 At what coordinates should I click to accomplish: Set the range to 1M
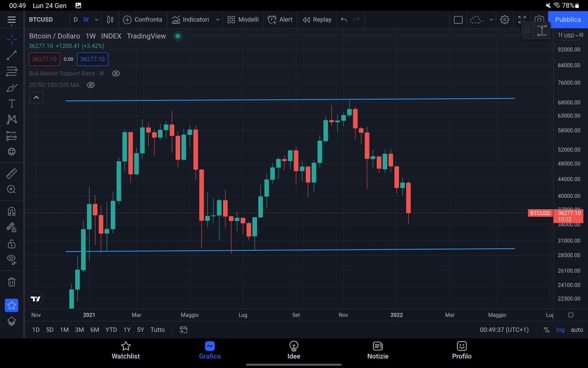(64, 330)
